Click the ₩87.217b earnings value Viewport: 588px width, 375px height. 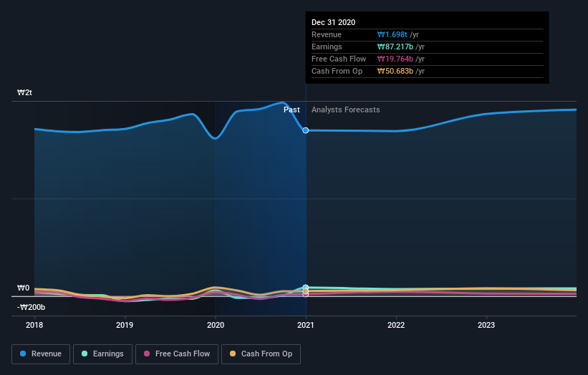(x=395, y=47)
